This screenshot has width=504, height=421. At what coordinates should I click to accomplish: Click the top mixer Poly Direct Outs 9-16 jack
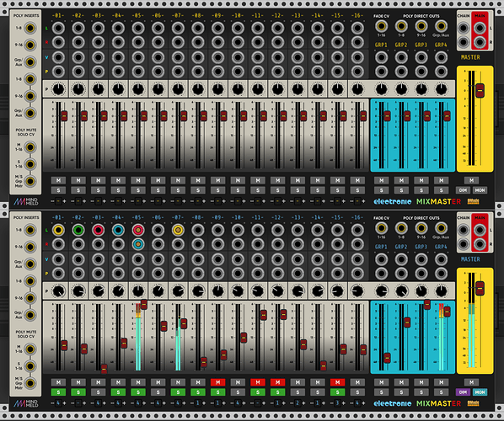tap(421, 26)
